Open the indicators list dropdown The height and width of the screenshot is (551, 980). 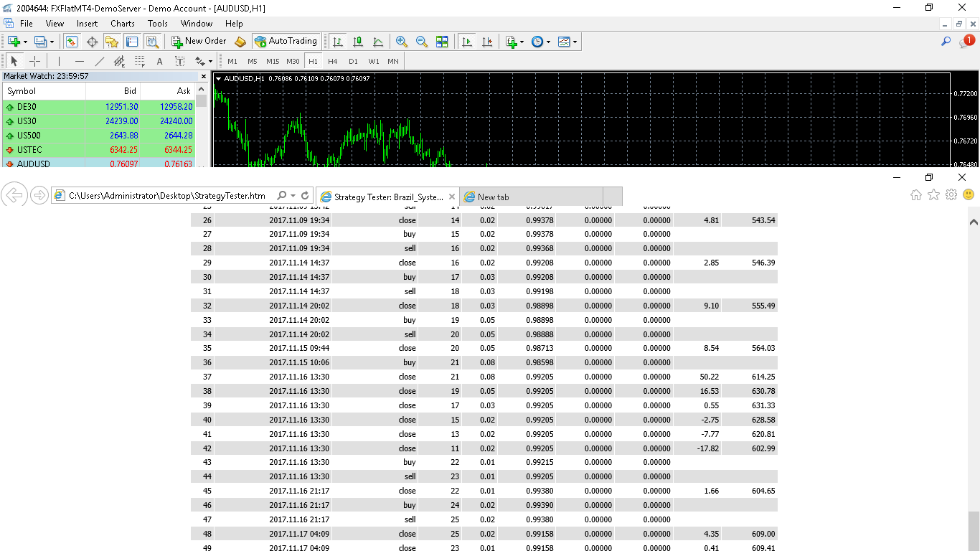tap(514, 42)
